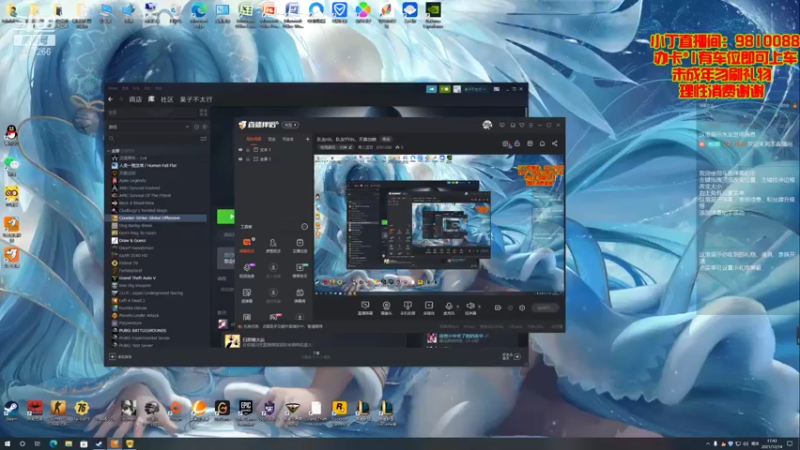Select Counter-Strike: Global Offensive in library
The width and height of the screenshot is (800, 450).
[x=156, y=218]
